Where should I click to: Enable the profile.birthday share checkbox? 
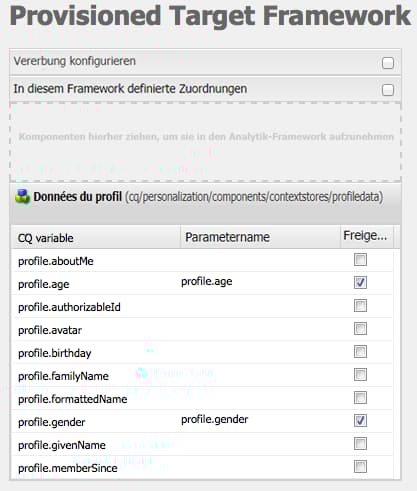[x=360, y=351]
